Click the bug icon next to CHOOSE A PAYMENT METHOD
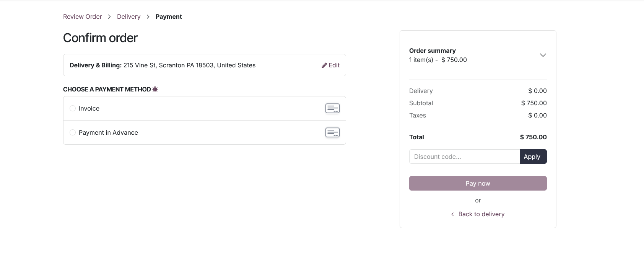This screenshot has width=644, height=274. [x=155, y=89]
